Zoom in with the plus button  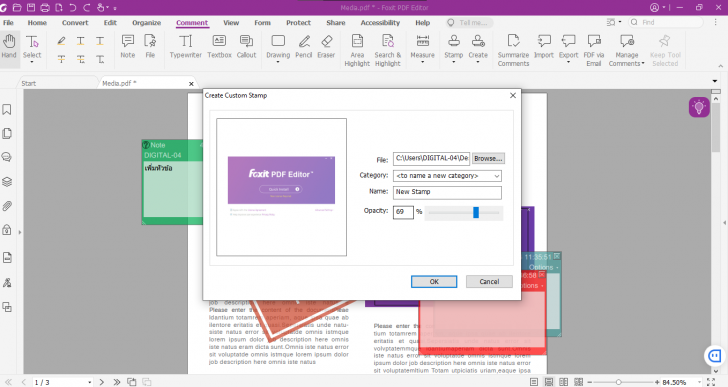(657, 382)
